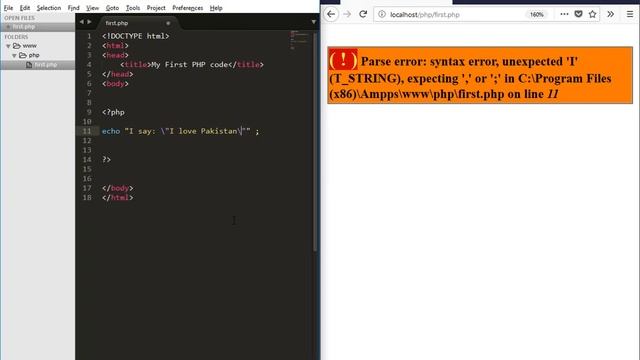Bookmark this page with star icon
This screenshot has height=360, width=640.
(593, 14)
